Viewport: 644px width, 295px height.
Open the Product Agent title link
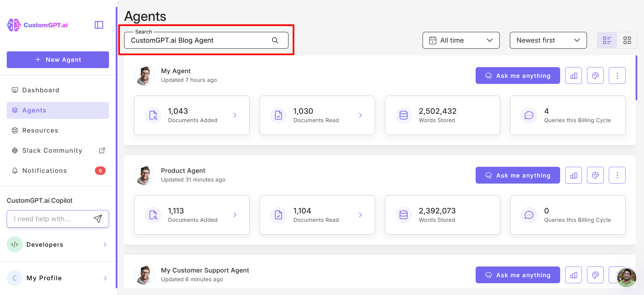(183, 170)
